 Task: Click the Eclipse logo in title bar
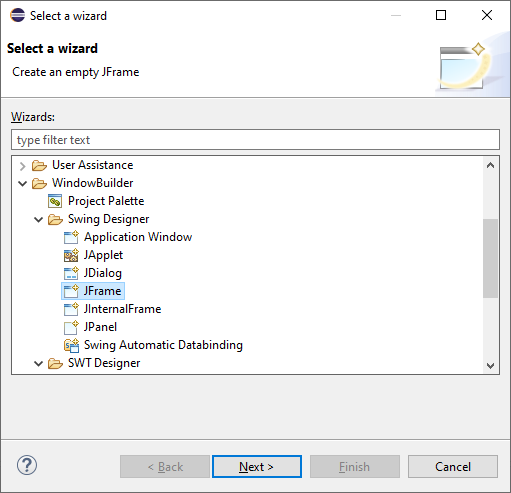[17, 15]
